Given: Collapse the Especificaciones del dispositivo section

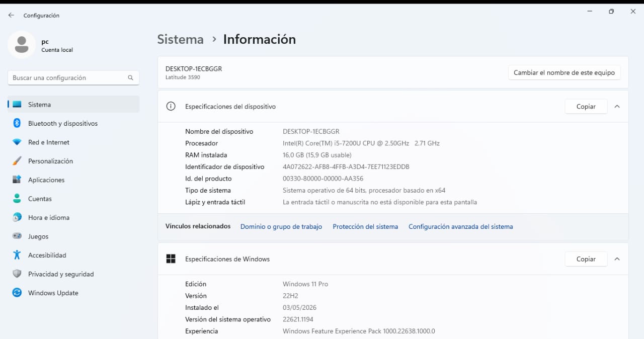Looking at the screenshot, I should 617,106.
